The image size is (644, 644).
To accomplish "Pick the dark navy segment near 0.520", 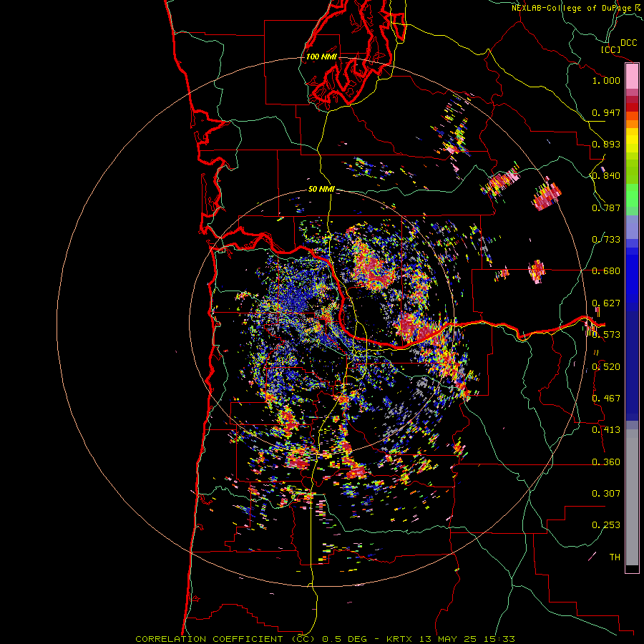I will click(x=632, y=361).
